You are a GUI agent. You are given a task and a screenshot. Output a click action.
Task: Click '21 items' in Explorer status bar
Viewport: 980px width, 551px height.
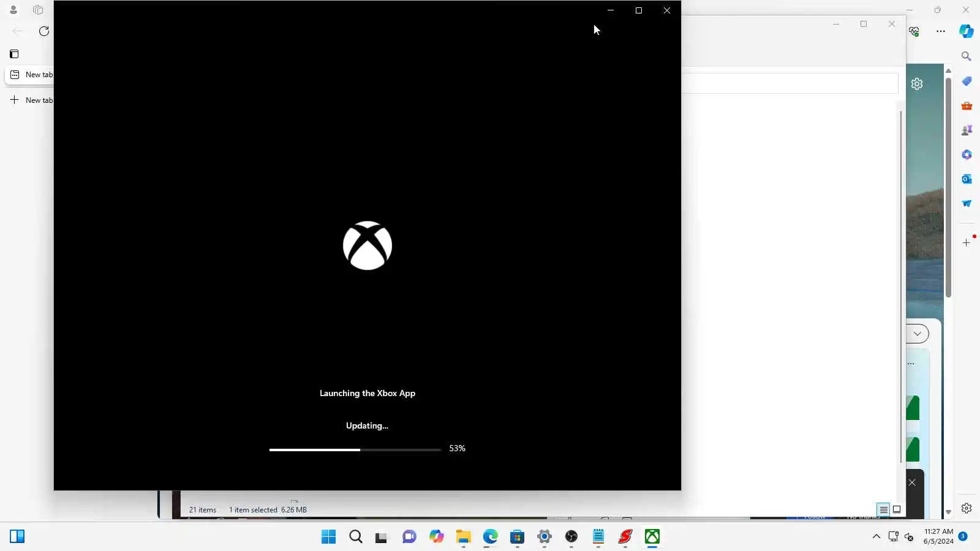pyautogui.click(x=203, y=509)
